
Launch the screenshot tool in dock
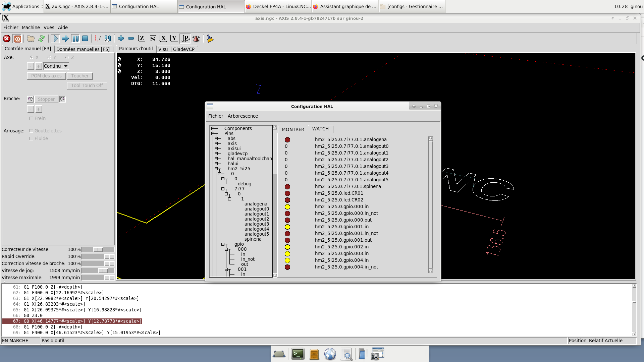click(x=377, y=354)
